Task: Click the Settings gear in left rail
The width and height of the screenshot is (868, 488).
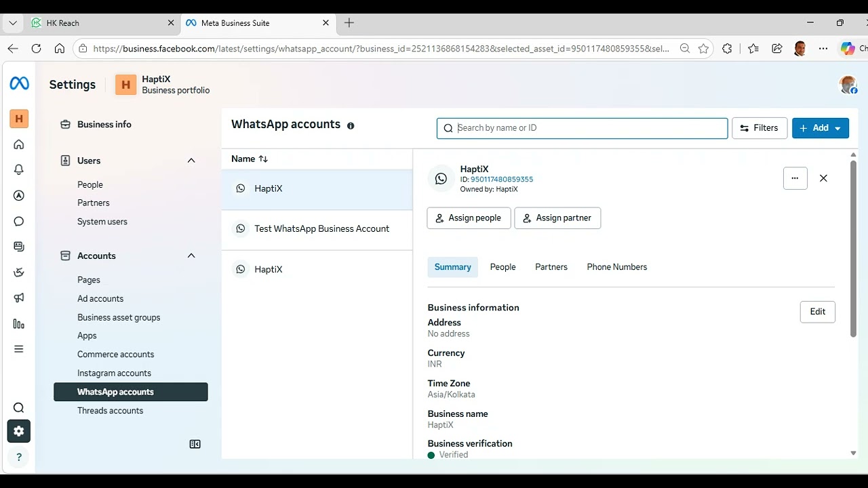Action: (19, 431)
